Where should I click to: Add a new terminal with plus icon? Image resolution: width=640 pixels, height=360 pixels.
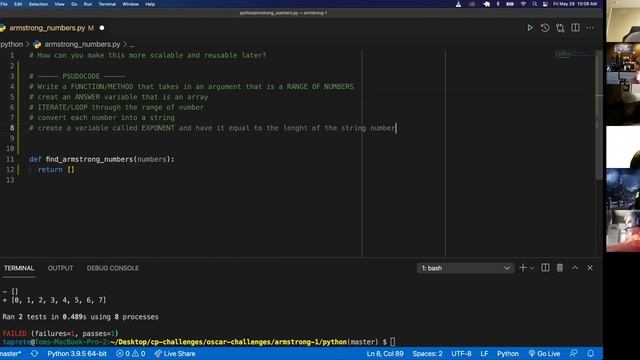523,268
